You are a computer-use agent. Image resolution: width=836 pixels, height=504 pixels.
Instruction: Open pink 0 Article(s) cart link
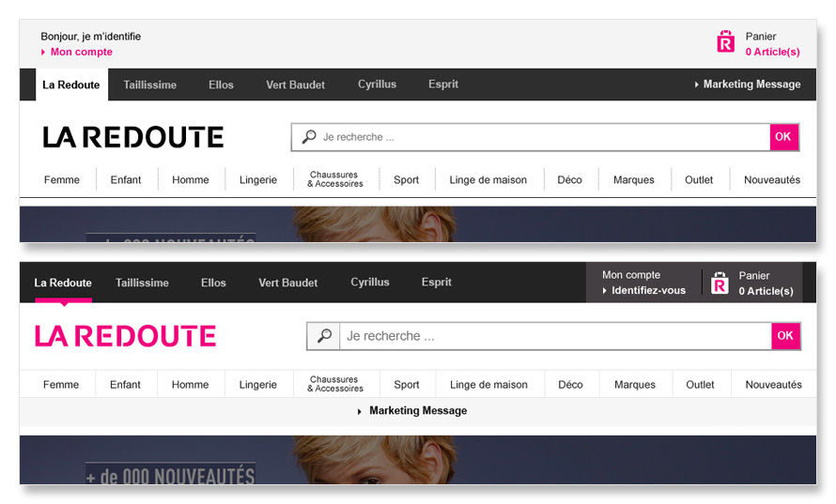coord(772,52)
